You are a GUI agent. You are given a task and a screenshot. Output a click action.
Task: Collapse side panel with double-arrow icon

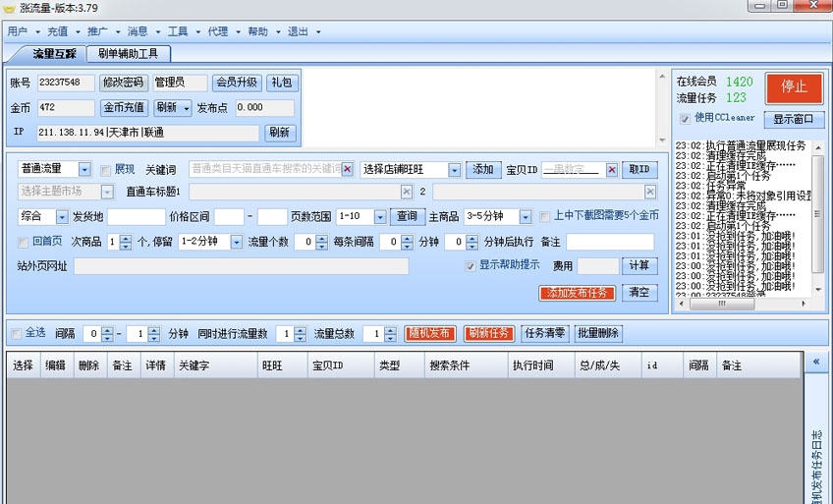pyautogui.click(x=816, y=362)
